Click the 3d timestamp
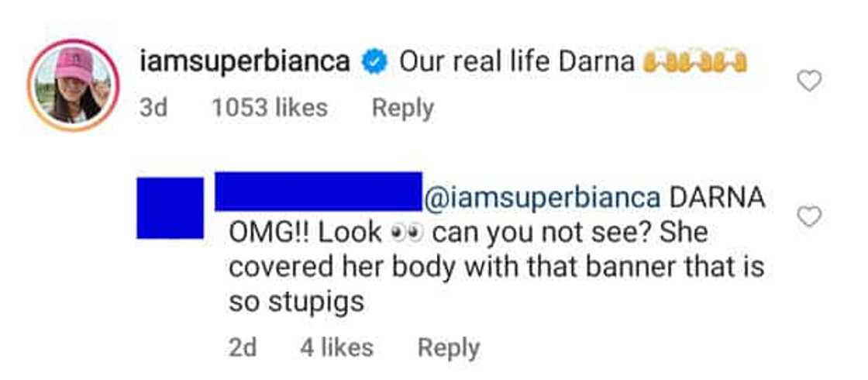Image resolution: width=868 pixels, height=380 pixels. (153, 108)
